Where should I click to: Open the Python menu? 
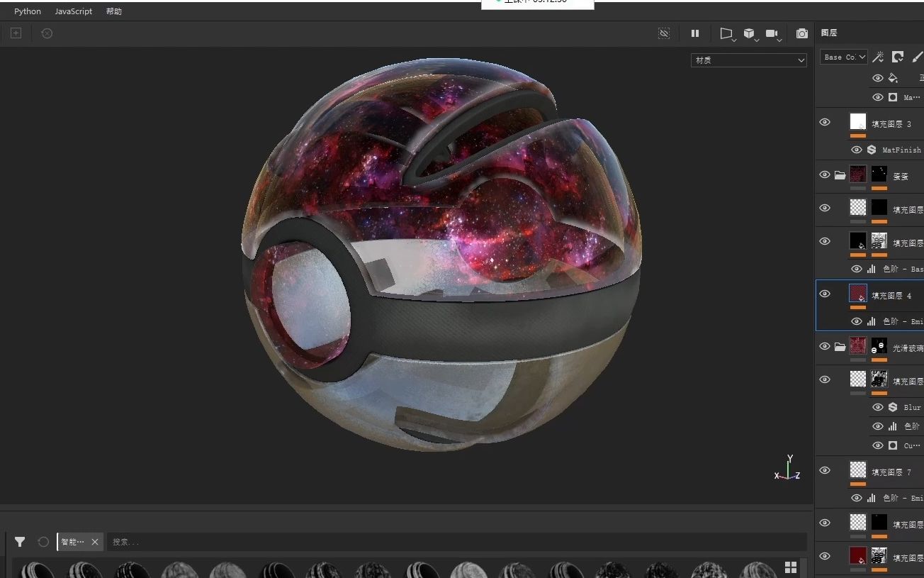click(x=28, y=11)
